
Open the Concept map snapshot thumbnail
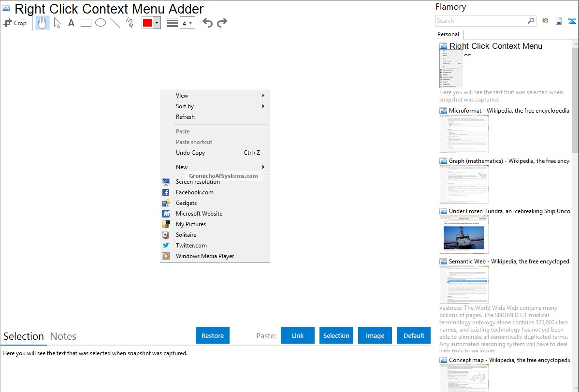point(464,378)
